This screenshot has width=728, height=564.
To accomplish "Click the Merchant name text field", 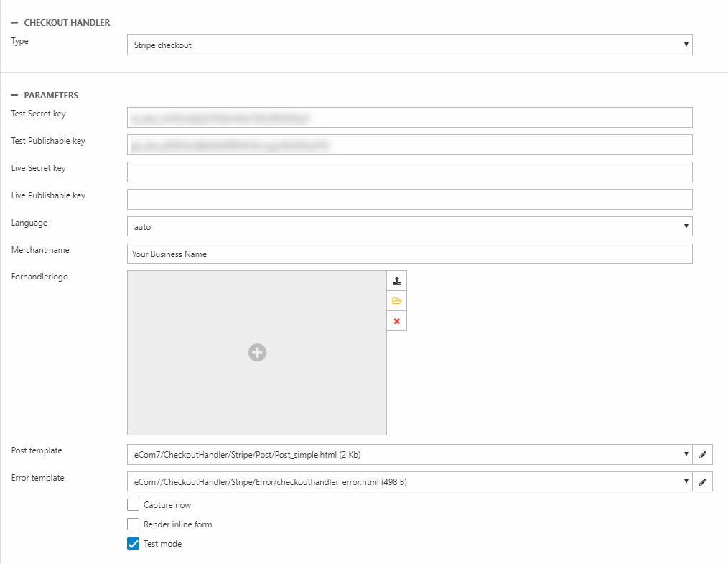I will click(x=409, y=254).
